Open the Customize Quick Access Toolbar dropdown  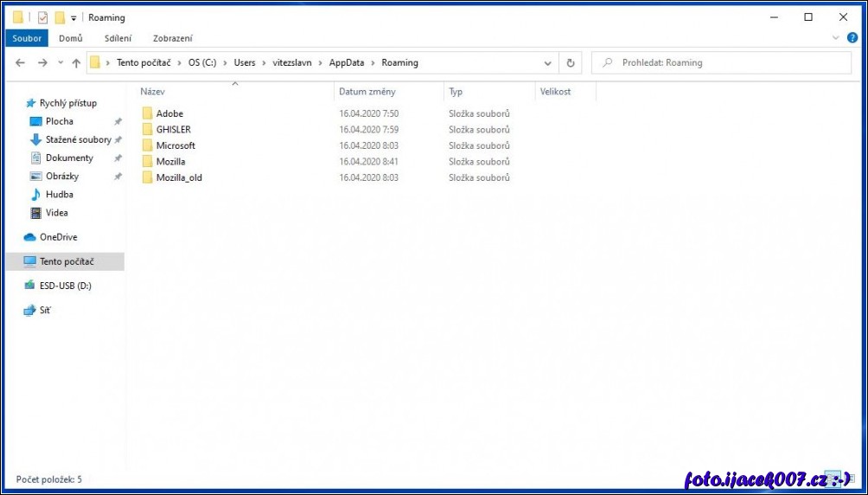click(x=73, y=18)
